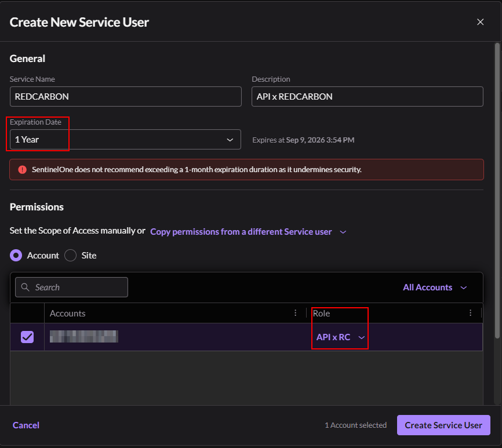Cancel creating the service user

click(x=26, y=425)
